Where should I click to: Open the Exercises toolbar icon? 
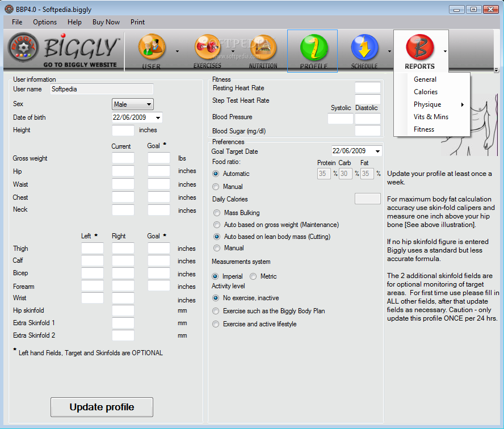point(207,51)
